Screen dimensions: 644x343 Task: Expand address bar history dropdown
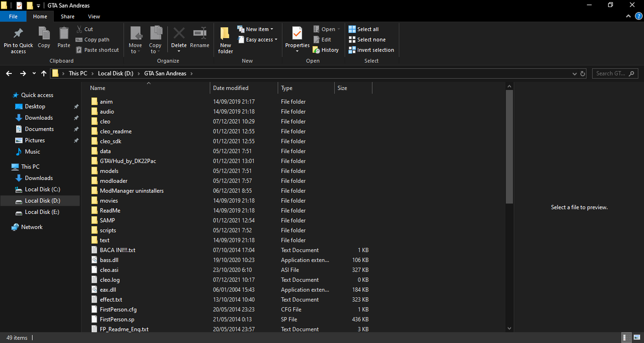click(575, 73)
